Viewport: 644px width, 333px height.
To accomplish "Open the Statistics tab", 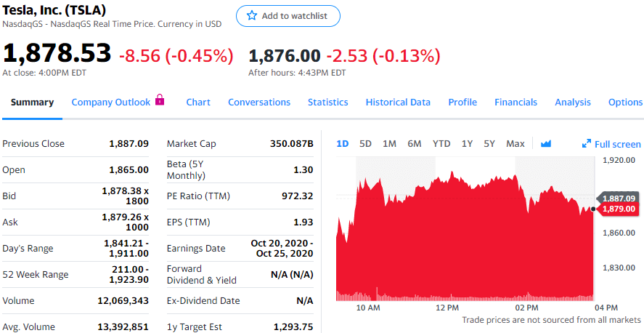I will 327,103.
